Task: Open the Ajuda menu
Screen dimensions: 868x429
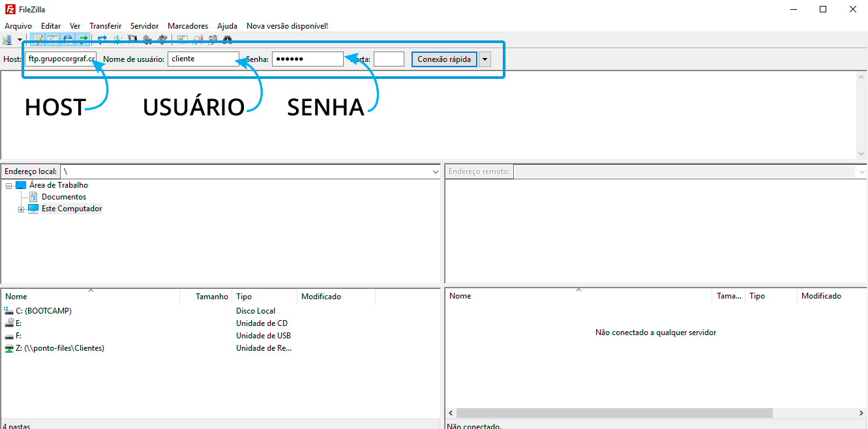Action: pyautogui.click(x=227, y=26)
